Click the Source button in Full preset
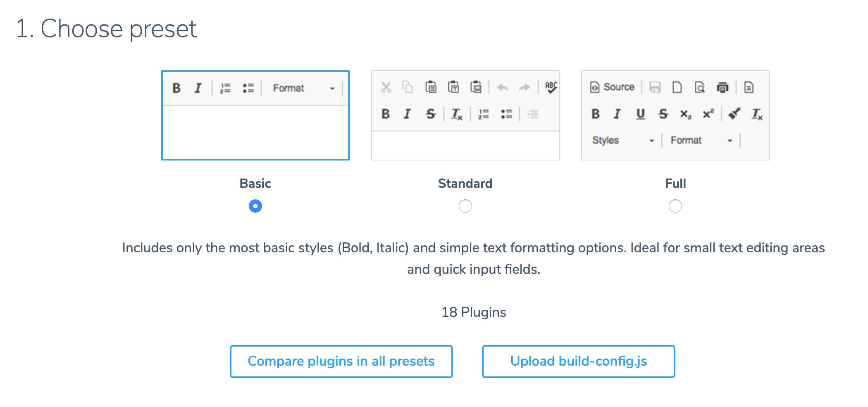The width and height of the screenshot is (868, 407). [612, 87]
